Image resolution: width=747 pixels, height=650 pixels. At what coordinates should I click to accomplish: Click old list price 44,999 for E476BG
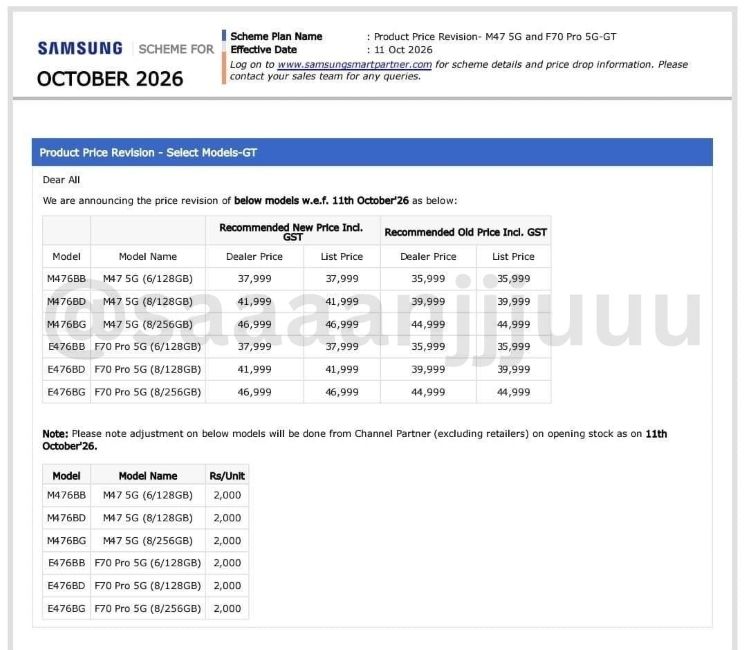click(513, 392)
